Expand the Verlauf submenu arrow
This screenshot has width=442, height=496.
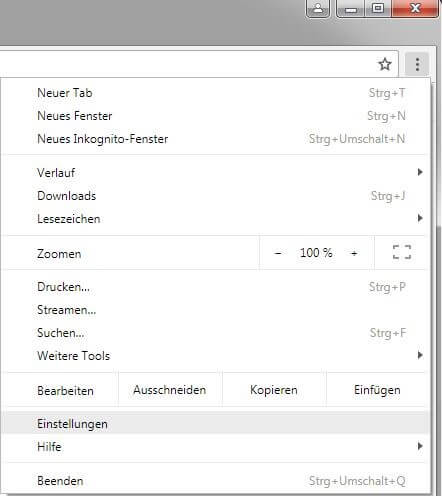[420, 172]
